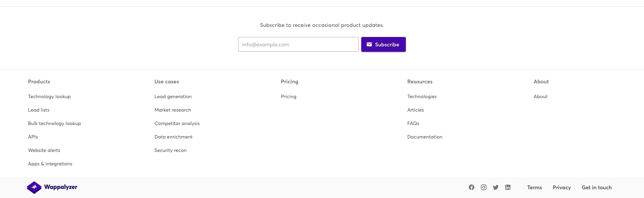644x198 pixels.
Task: Click the Subscribe button
Action: [383, 44]
